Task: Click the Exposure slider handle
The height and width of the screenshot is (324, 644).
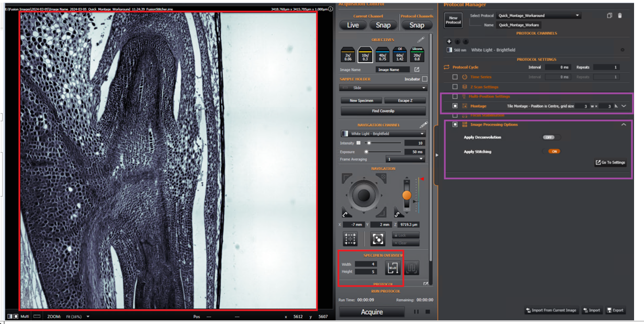Action: (x=366, y=152)
